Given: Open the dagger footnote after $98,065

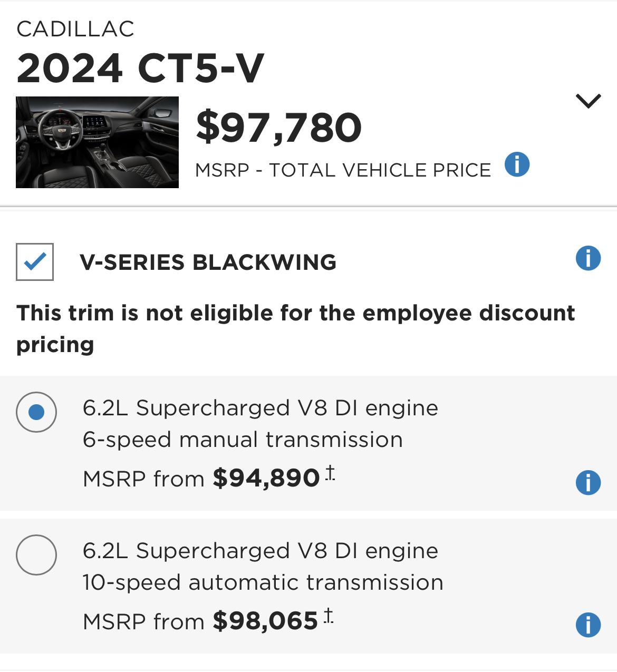Looking at the screenshot, I should tap(329, 616).
